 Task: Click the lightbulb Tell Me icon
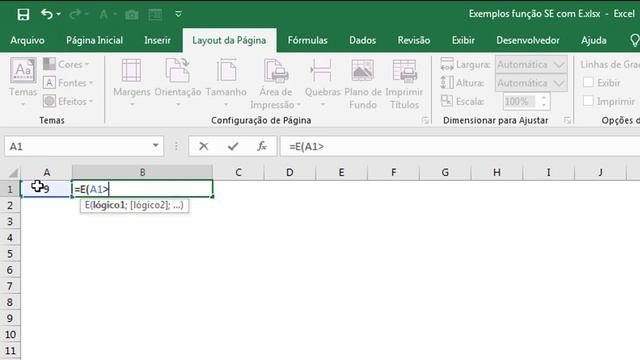coord(635,40)
